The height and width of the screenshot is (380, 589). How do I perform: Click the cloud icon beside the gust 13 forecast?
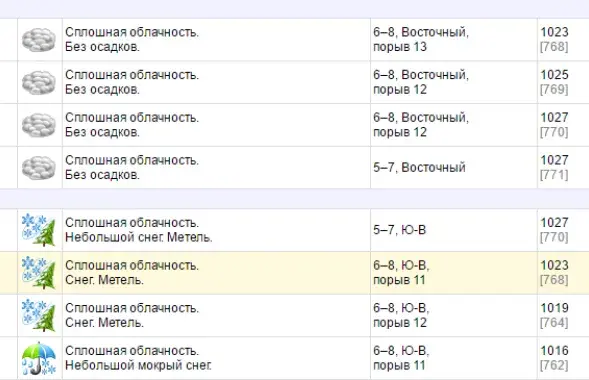coord(39,39)
